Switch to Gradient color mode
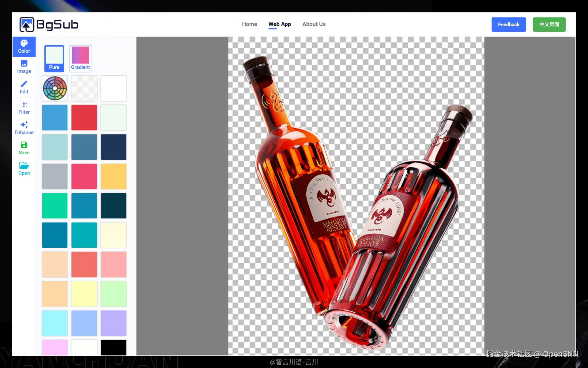The width and height of the screenshot is (588, 368). pyautogui.click(x=80, y=58)
